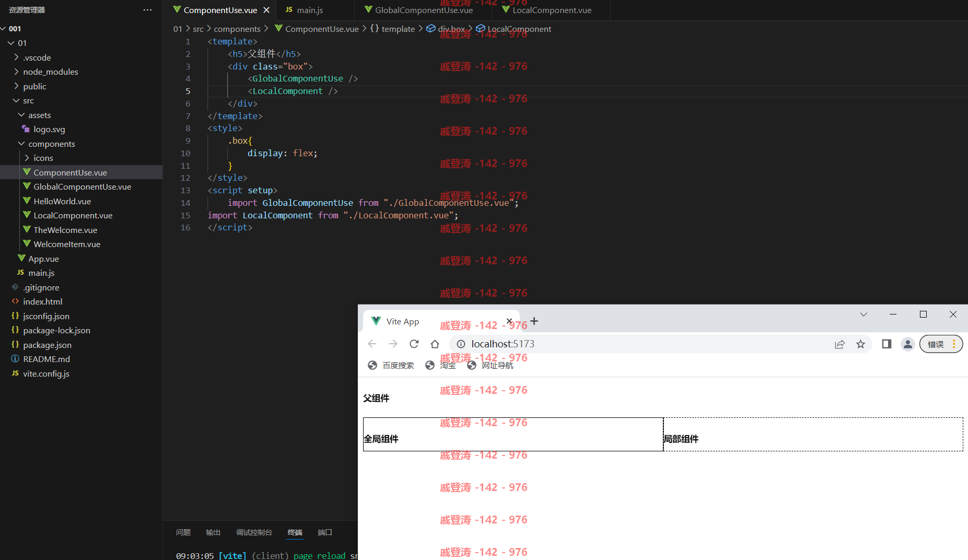Screen dimensions: 968x560
Task: Share this page icon
Action: 839,344
